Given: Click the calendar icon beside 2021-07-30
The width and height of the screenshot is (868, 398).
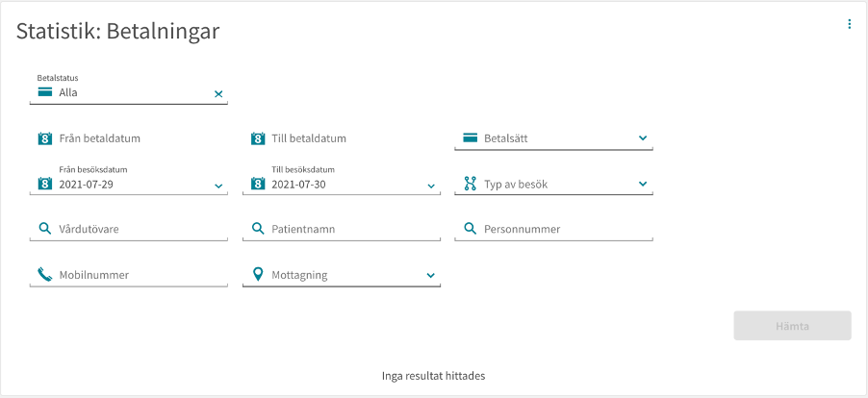Looking at the screenshot, I should (257, 184).
